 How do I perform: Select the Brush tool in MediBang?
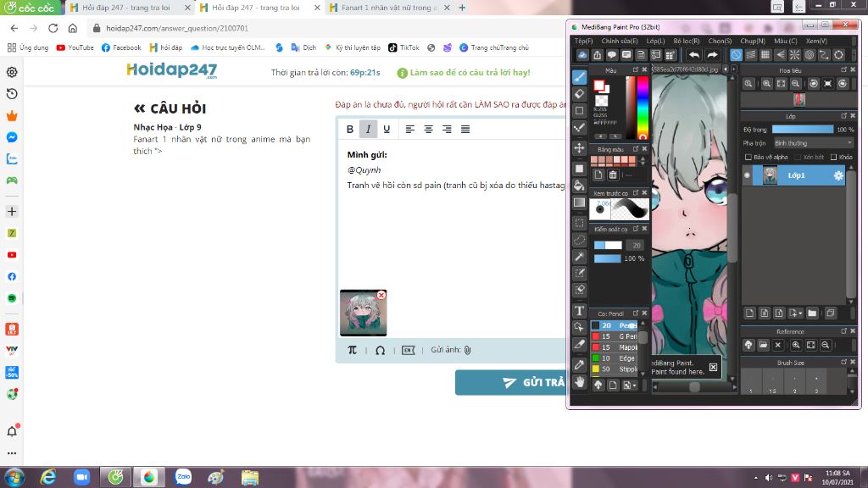579,77
